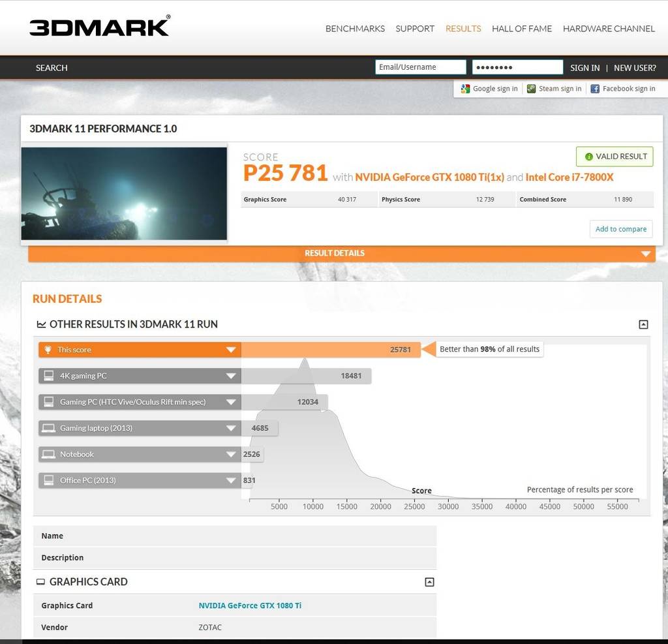
Task: Click the green Valid Result info icon
Action: [x=589, y=157]
